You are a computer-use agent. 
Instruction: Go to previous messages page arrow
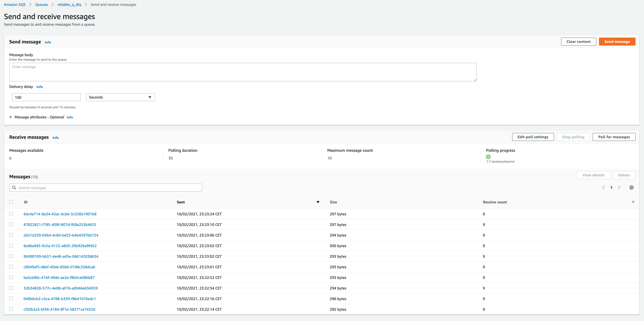603,188
